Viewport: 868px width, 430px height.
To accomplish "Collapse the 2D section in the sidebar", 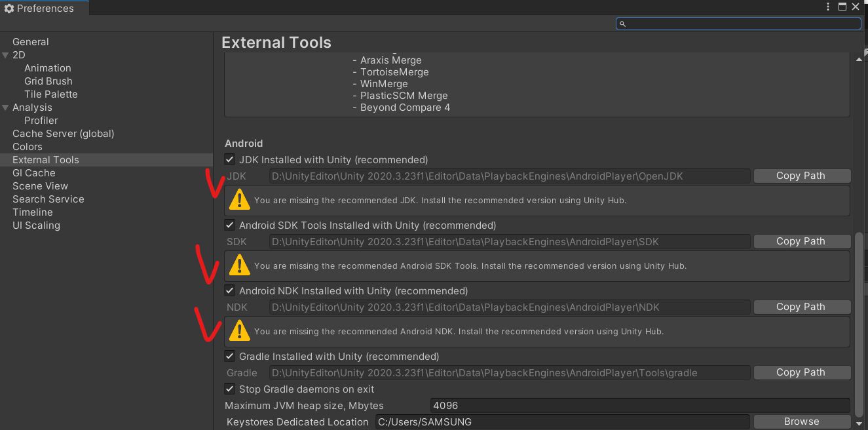I will coord(5,54).
